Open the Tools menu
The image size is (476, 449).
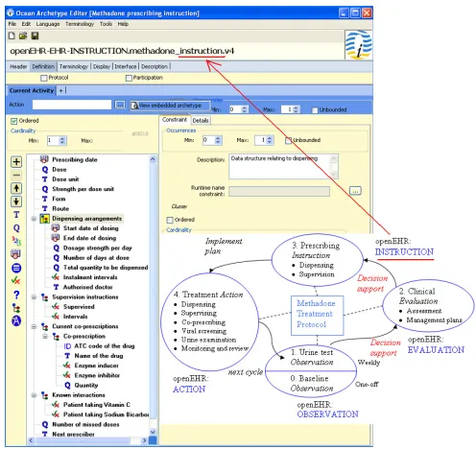(x=106, y=24)
